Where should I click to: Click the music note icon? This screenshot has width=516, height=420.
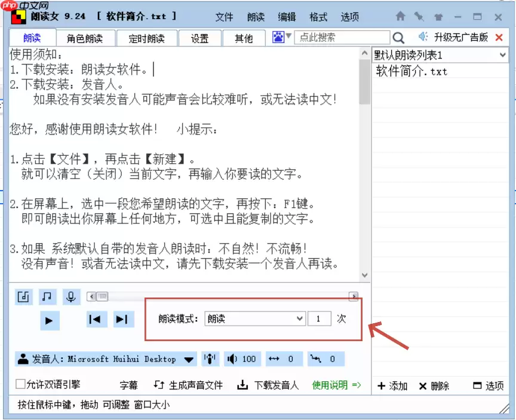(x=47, y=297)
